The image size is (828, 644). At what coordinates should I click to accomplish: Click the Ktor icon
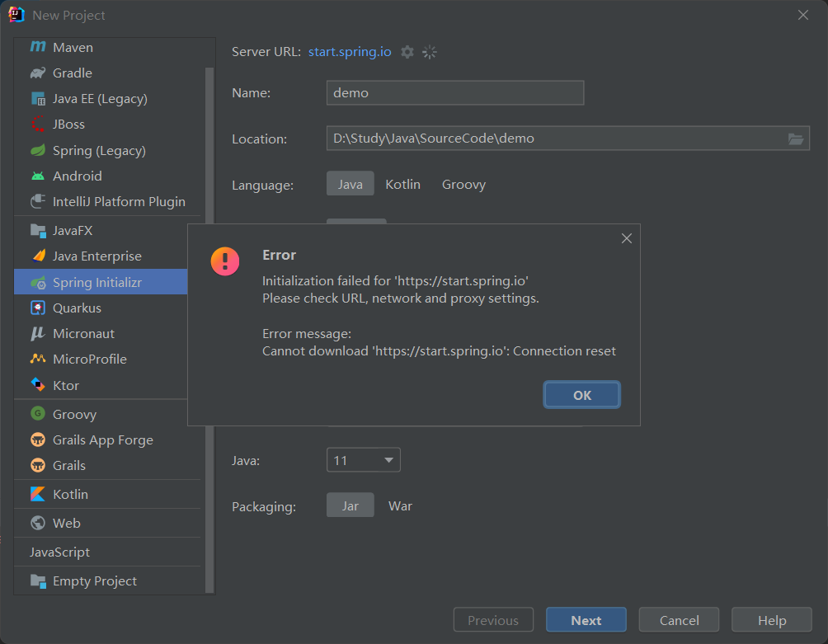pos(38,385)
